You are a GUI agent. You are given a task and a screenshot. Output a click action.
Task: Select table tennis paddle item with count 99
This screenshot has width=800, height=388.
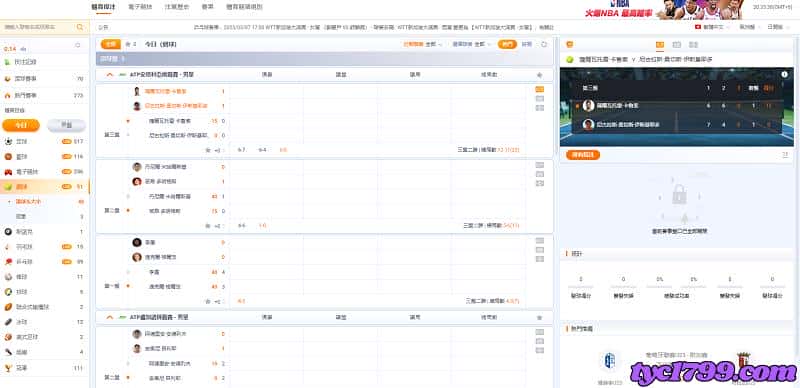coord(44,262)
